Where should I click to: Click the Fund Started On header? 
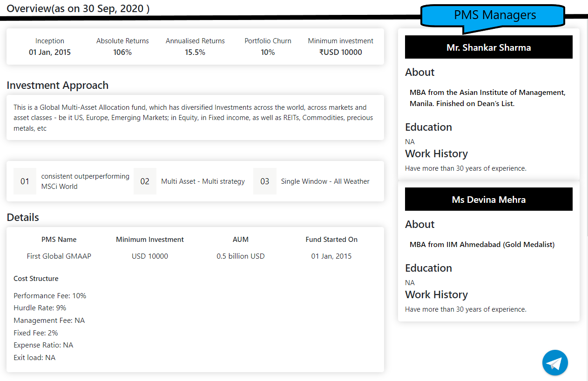pyautogui.click(x=331, y=240)
